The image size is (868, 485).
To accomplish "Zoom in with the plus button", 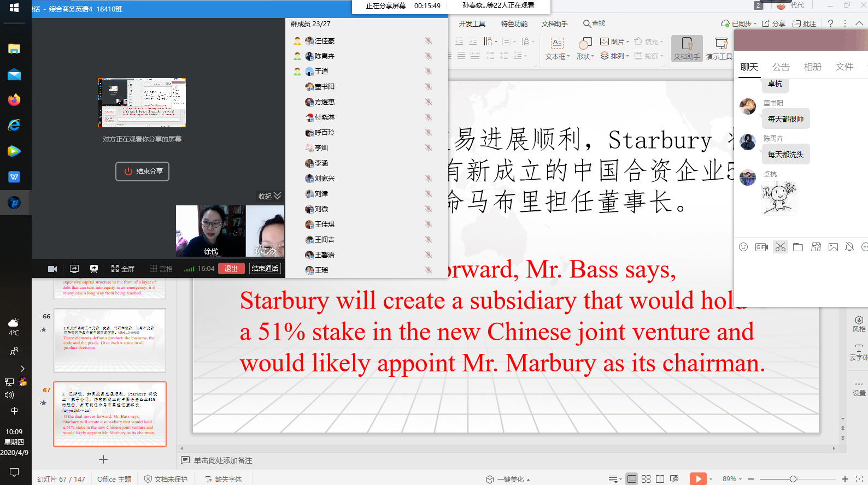I will [x=845, y=479].
